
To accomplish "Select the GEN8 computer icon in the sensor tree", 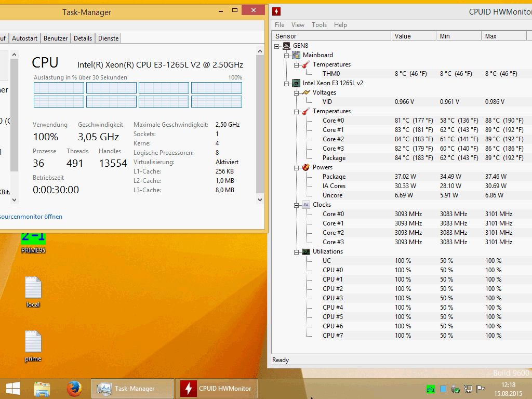I will click(287, 46).
